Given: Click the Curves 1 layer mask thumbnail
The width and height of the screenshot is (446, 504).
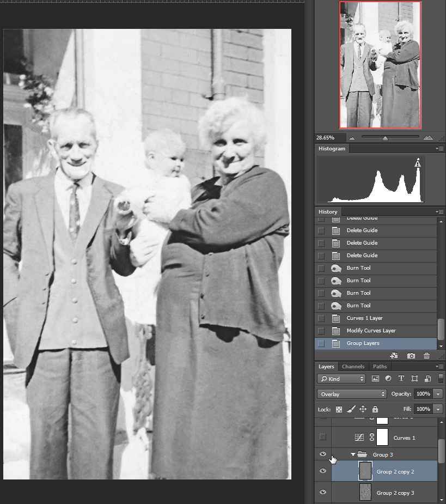Looking at the screenshot, I should click(382, 437).
